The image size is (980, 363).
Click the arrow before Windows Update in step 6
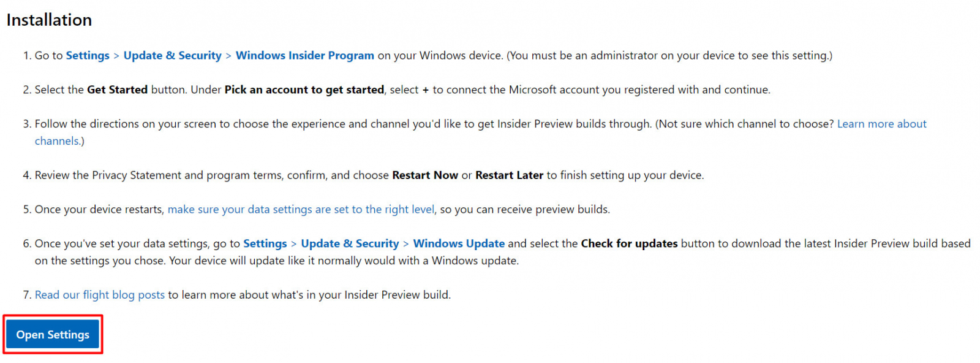[405, 244]
